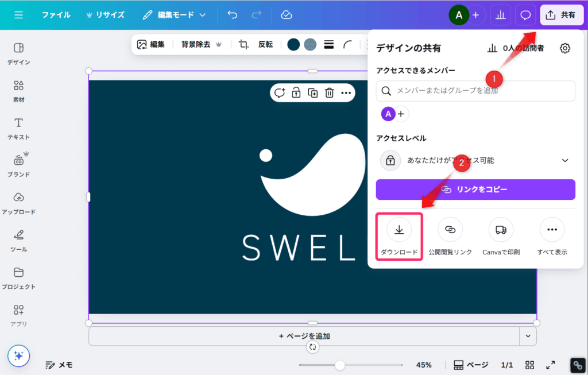Open more options on floating toolbar
The height and width of the screenshot is (375, 588).
click(346, 92)
